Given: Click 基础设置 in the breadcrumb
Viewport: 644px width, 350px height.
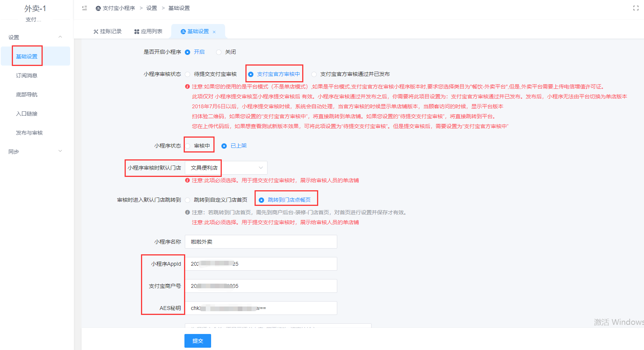Looking at the screenshot, I should pos(179,8).
